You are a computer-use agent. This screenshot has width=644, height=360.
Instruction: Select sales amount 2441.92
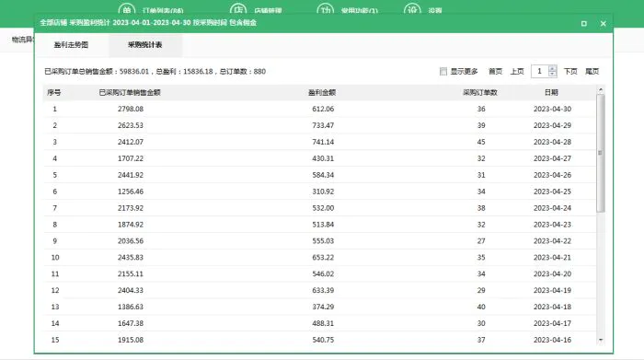click(x=131, y=175)
